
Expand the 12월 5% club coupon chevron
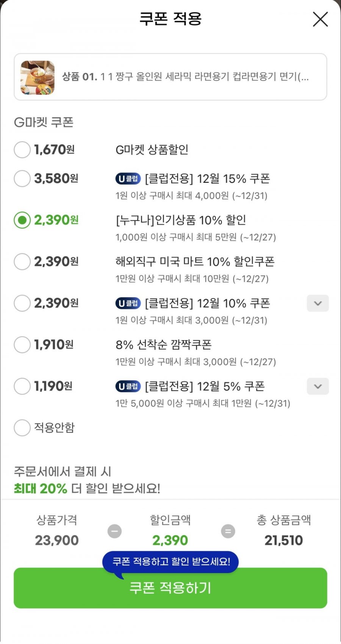[x=318, y=386]
